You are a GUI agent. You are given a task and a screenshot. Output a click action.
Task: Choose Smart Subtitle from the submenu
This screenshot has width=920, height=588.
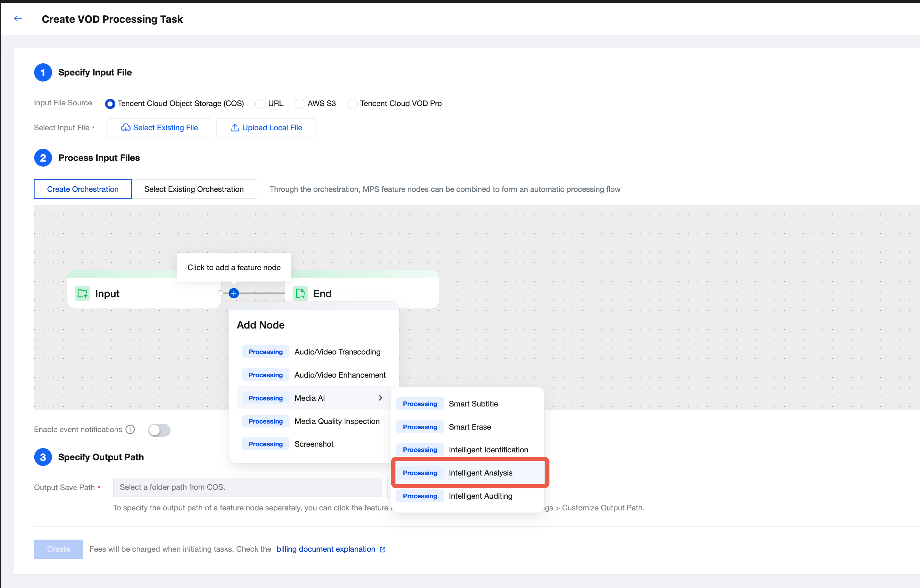coord(473,404)
